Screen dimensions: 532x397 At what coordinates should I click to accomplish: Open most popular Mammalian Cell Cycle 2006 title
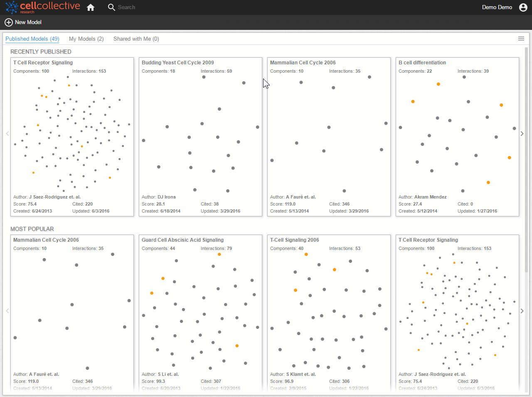pyautogui.click(x=46, y=240)
